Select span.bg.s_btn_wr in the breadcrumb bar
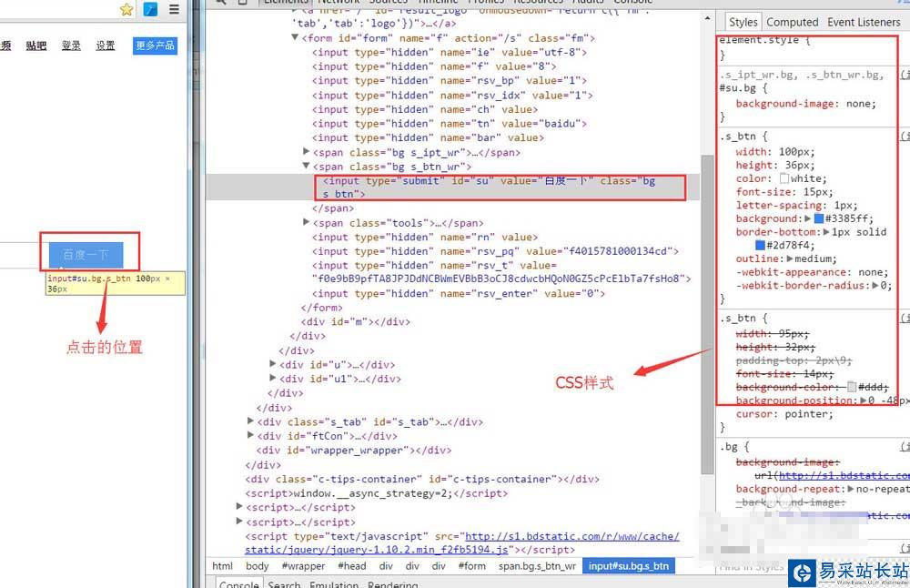The height and width of the screenshot is (588, 910). [537, 566]
